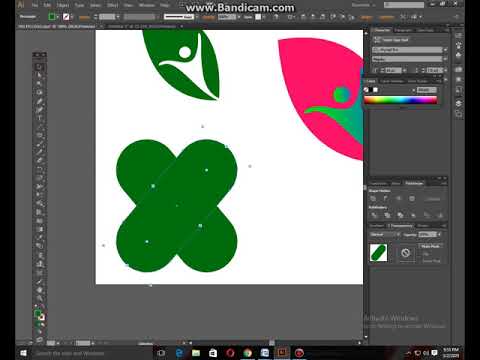Click the Windows taskbar search box
This screenshot has height=360, width=480.
pyautogui.click(x=92, y=353)
